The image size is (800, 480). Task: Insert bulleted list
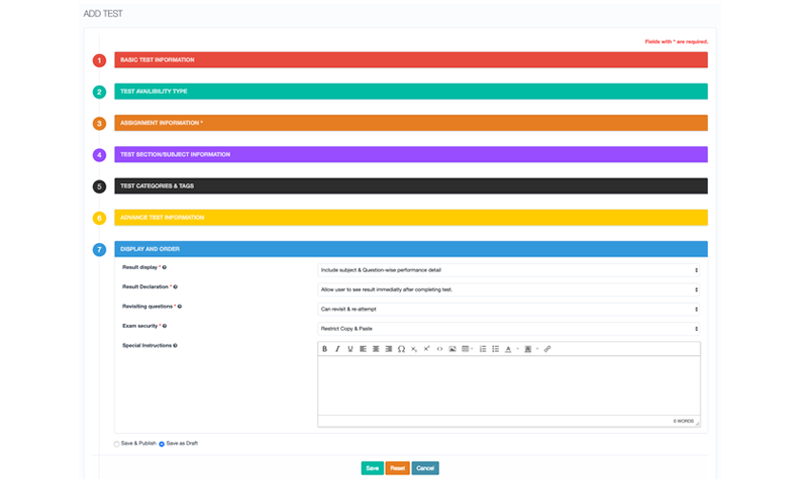point(495,349)
